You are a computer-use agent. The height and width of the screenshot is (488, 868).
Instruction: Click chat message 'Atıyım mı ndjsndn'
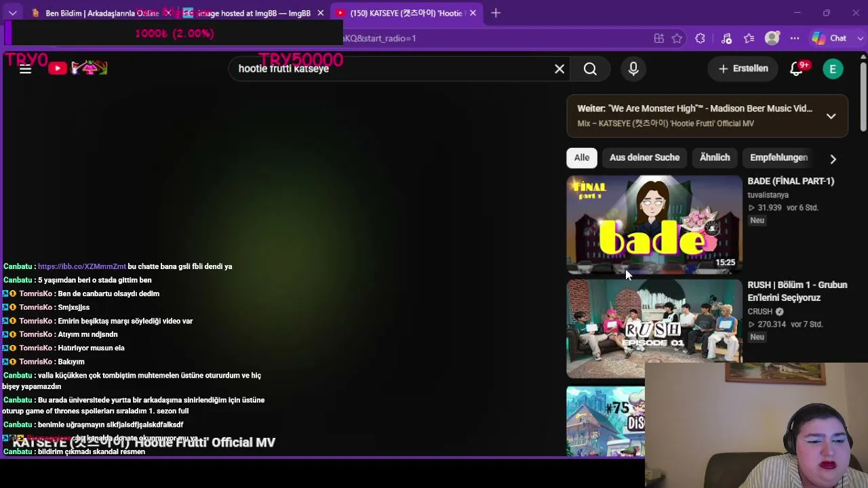click(87, 334)
